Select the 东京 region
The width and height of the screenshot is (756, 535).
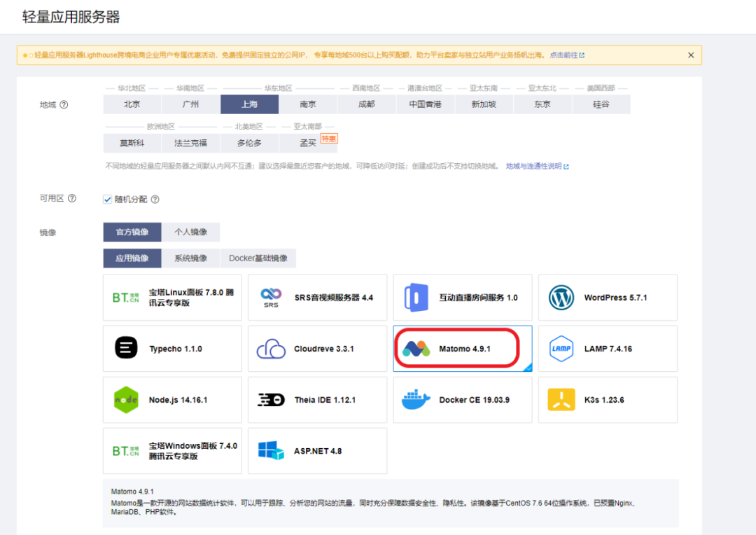pyautogui.click(x=542, y=104)
